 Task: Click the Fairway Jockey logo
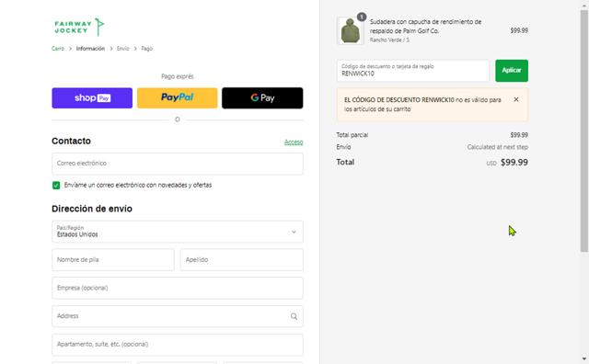pos(79,27)
